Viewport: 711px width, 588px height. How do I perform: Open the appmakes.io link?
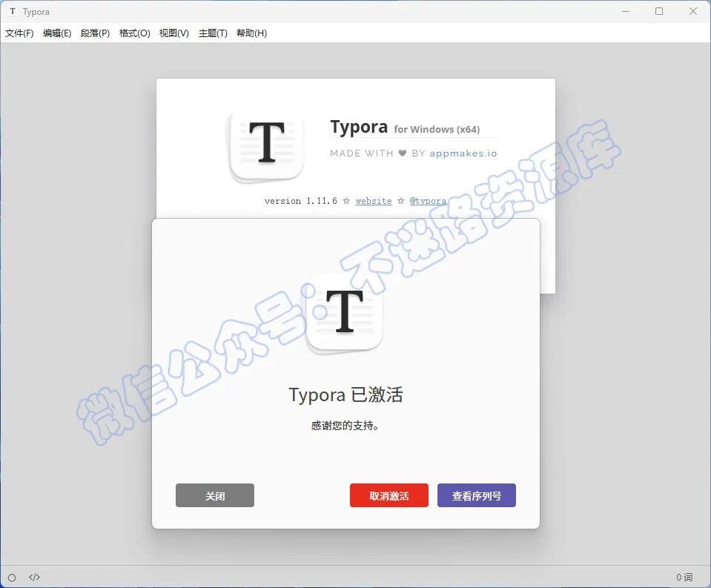463,153
